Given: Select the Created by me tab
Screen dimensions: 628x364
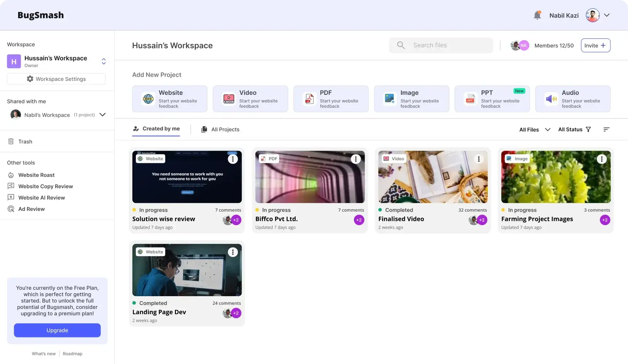Looking at the screenshot, I should tap(156, 129).
